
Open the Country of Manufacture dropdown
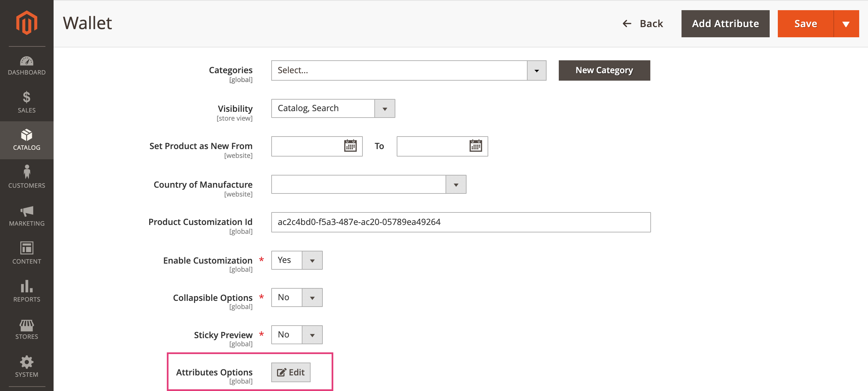(456, 184)
